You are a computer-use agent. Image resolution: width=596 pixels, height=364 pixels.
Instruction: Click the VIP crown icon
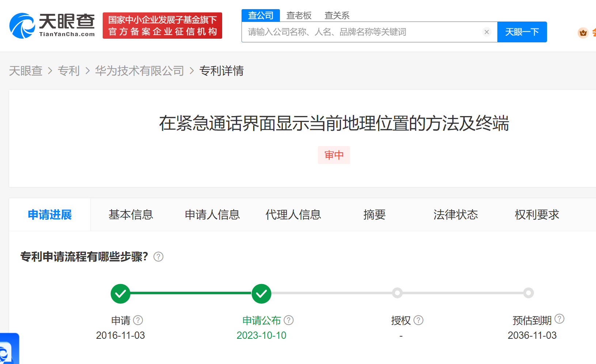(x=583, y=33)
